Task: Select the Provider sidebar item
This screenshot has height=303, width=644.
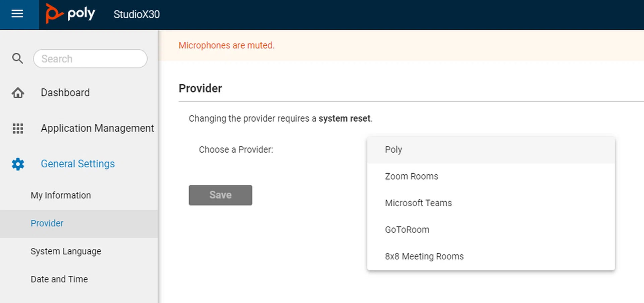Action: click(47, 223)
